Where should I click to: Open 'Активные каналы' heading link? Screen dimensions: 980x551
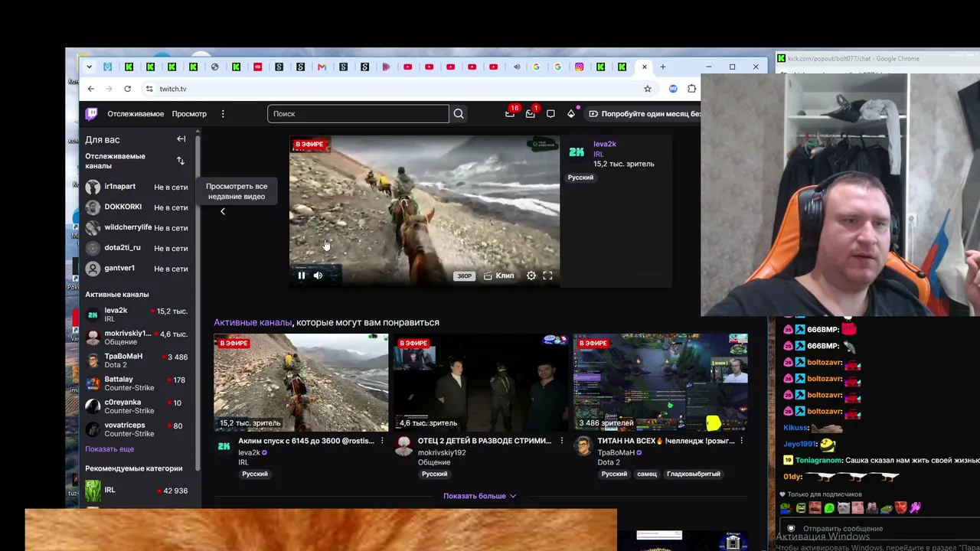pyautogui.click(x=253, y=323)
